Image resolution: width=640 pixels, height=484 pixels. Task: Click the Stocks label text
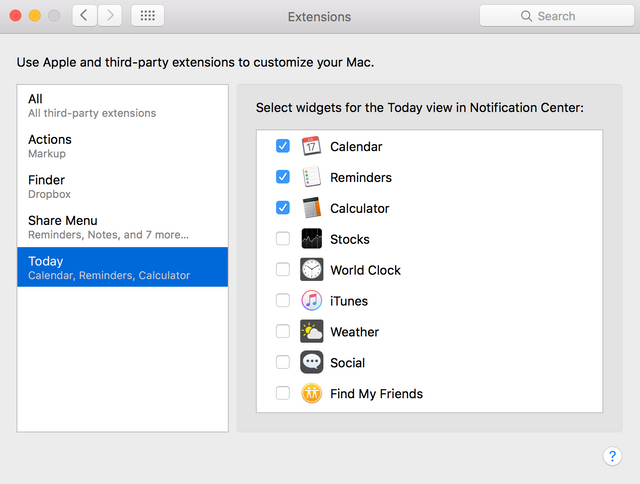(x=350, y=239)
